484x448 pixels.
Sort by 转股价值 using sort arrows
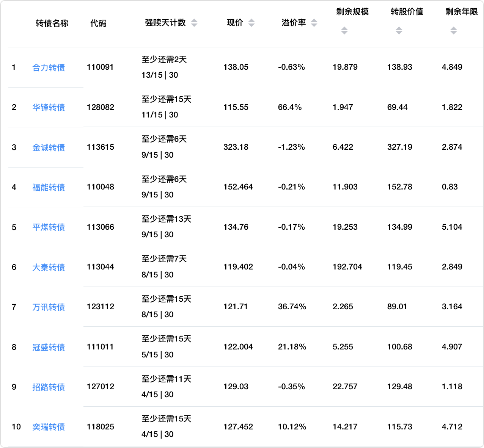tap(399, 31)
